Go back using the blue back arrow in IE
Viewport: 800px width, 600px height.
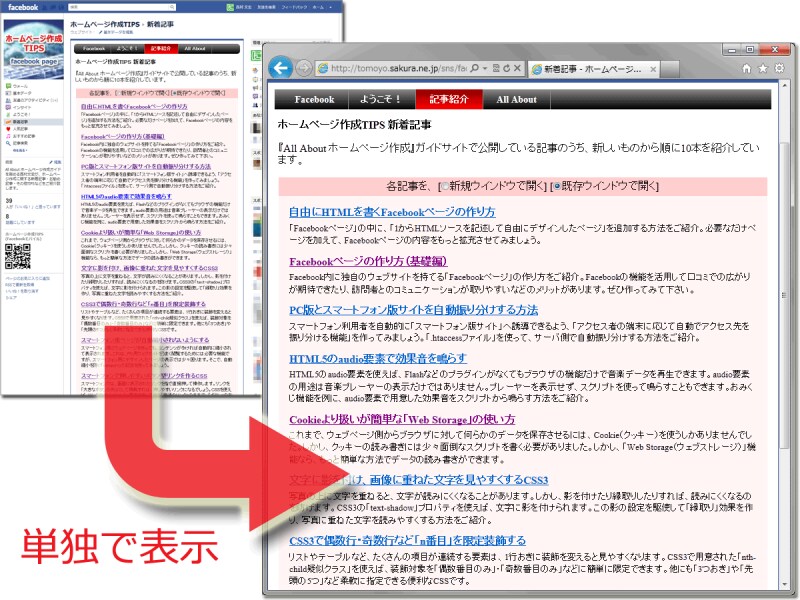coord(280,68)
